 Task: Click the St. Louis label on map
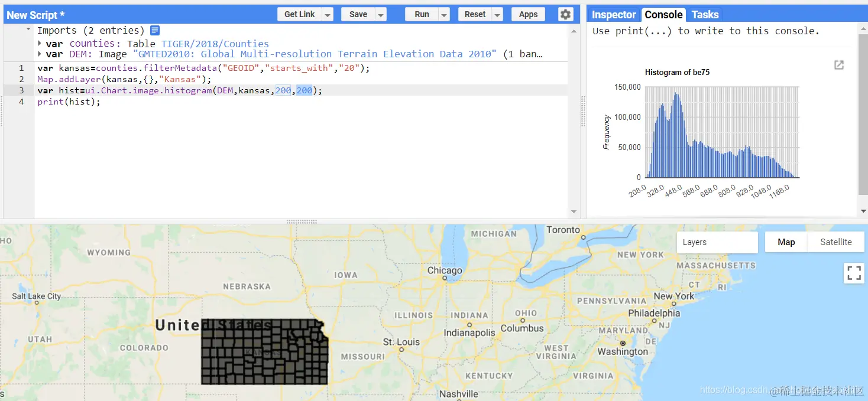pos(401,342)
